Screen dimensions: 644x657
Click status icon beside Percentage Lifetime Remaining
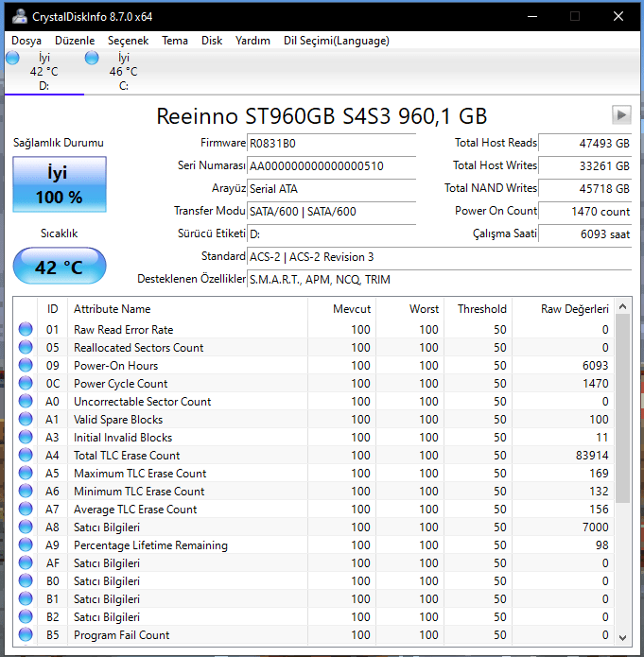[26, 545]
